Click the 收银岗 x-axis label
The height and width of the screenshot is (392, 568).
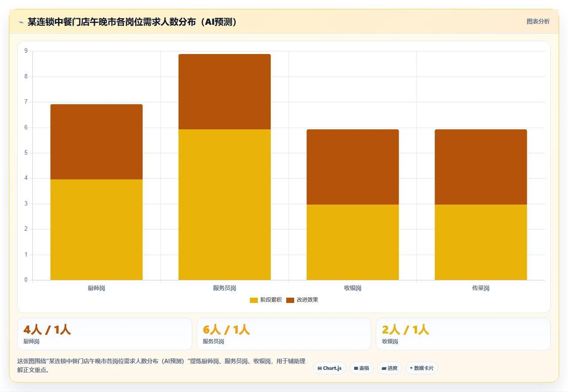point(353,288)
